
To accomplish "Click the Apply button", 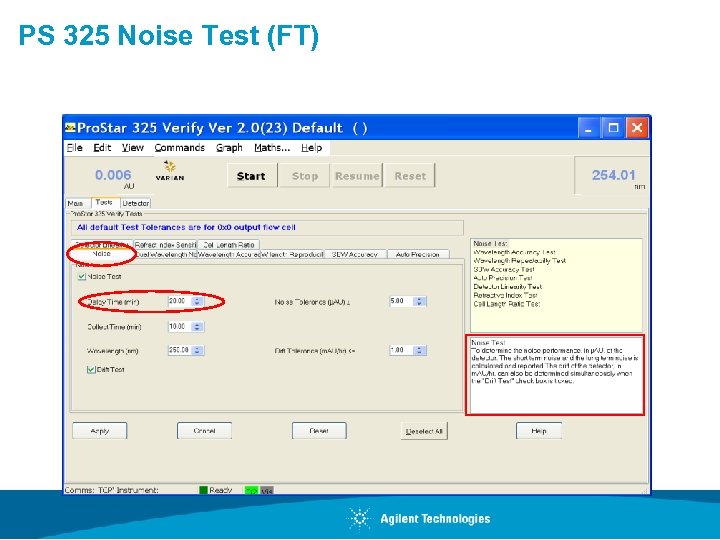I will coord(100,431).
